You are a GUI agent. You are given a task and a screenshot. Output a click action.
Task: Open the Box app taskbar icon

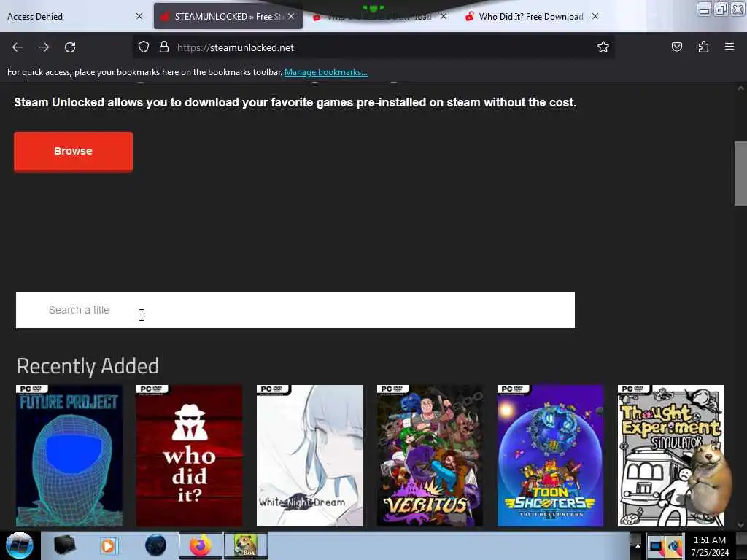click(245, 545)
